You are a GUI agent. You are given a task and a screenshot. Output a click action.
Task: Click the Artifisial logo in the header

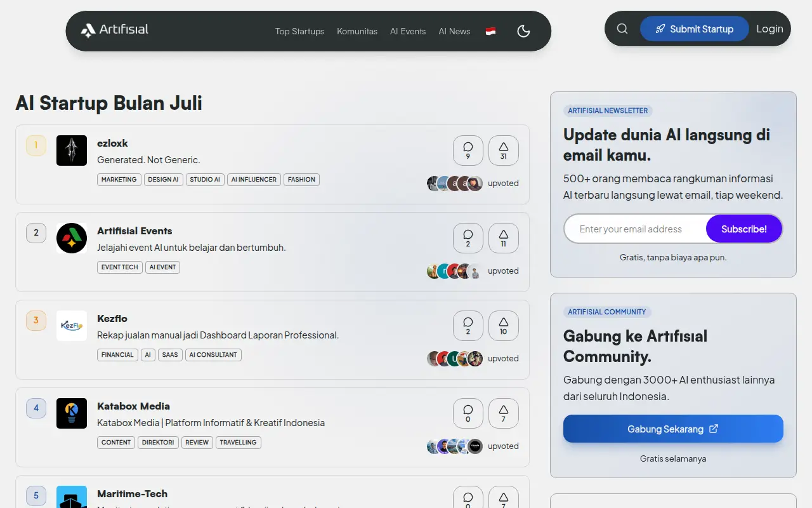[115, 29]
